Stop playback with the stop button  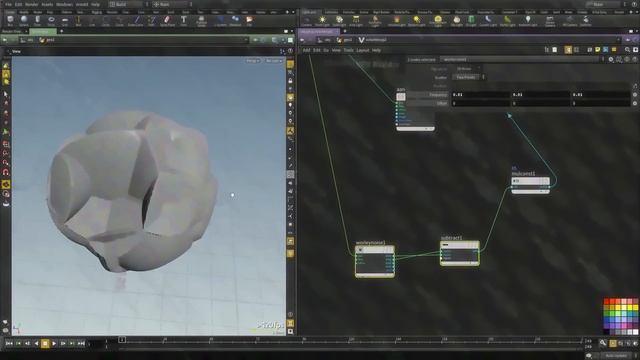click(45, 344)
